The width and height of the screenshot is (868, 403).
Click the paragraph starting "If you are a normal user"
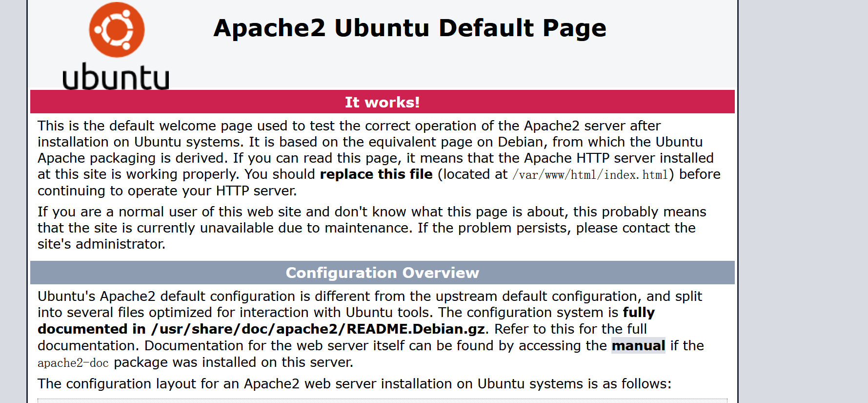372,228
